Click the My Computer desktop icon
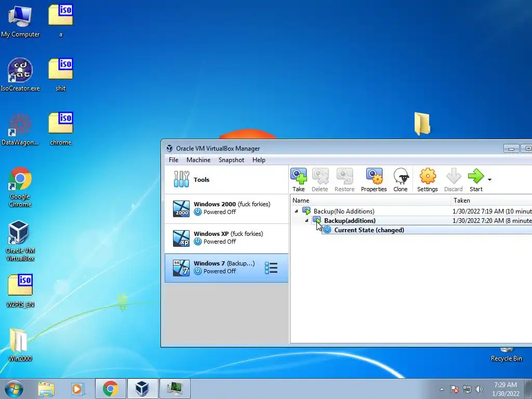The image size is (532, 399). tap(20, 22)
